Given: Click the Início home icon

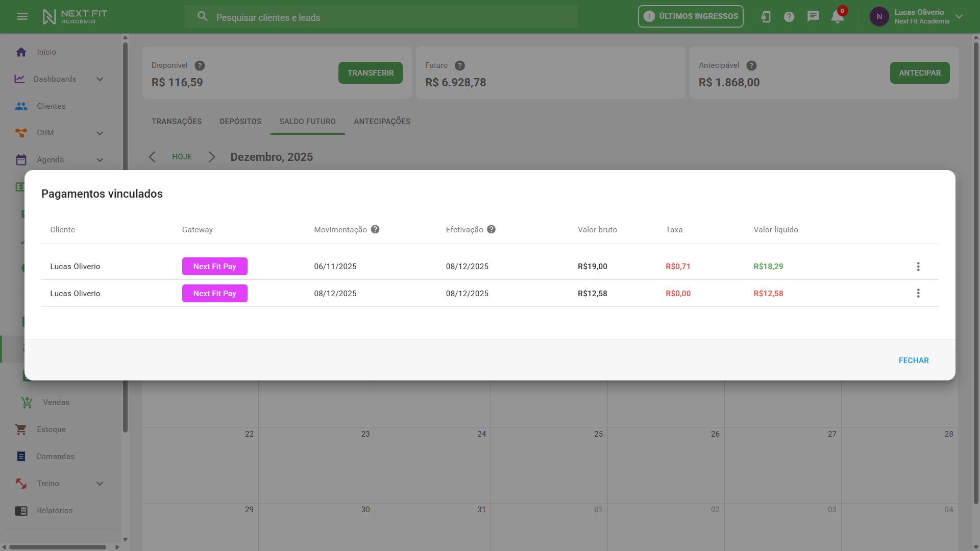Looking at the screenshot, I should point(21,52).
